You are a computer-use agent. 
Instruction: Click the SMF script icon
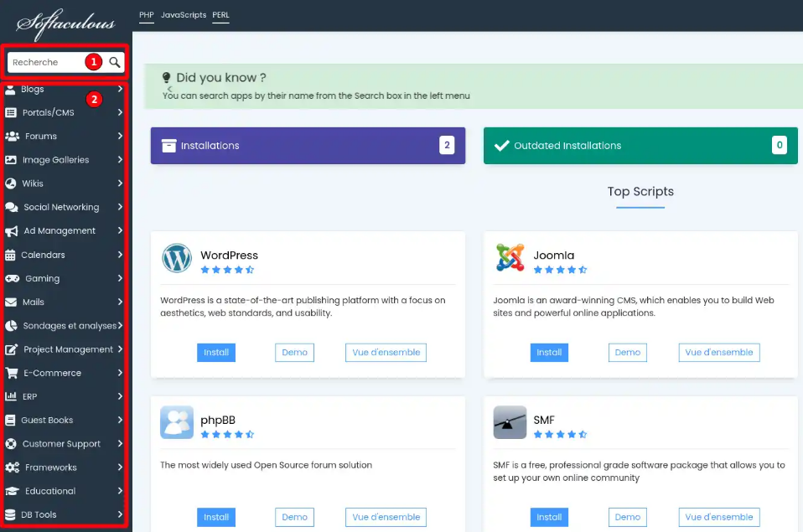(x=510, y=422)
